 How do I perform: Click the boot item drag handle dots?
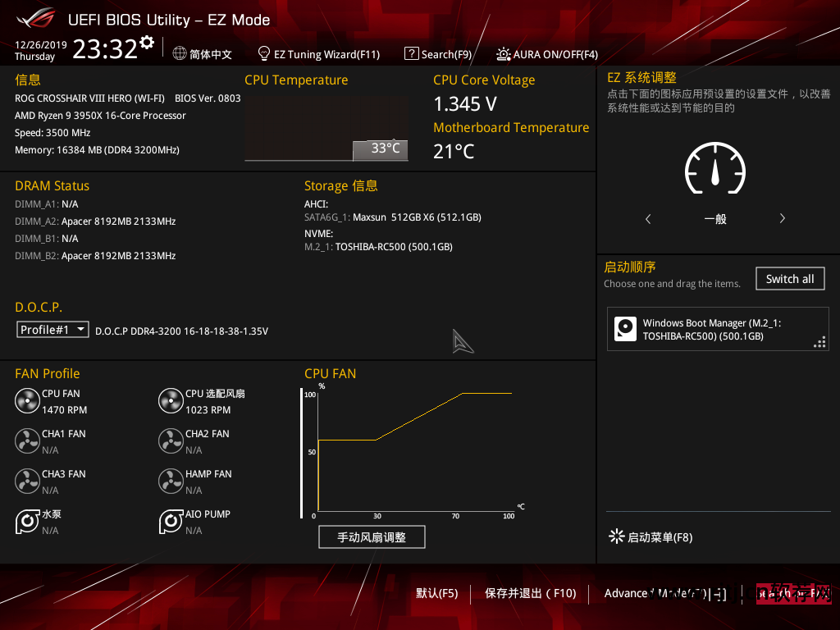tap(819, 342)
